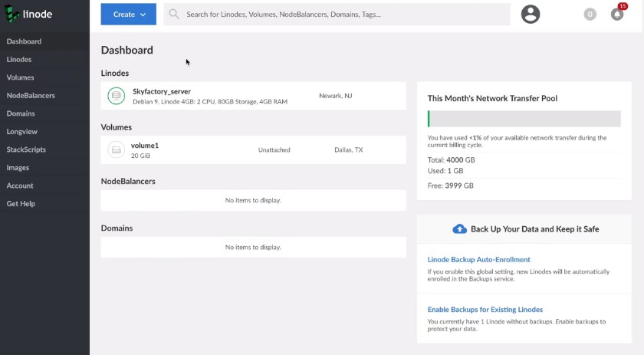Image resolution: width=644 pixels, height=355 pixels.
Task: Open the notifications bell
Action: (x=617, y=15)
